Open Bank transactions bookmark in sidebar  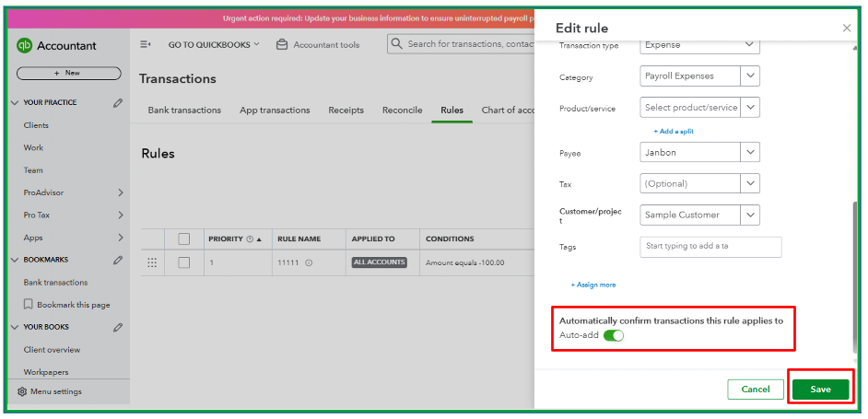(55, 283)
